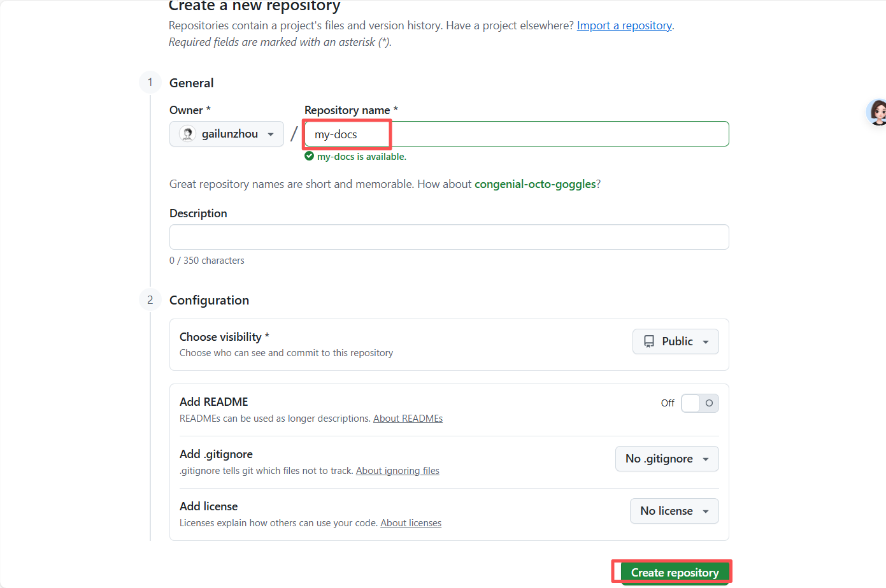Open the gailunzhou owner dropdown
The image size is (886, 588).
click(227, 134)
